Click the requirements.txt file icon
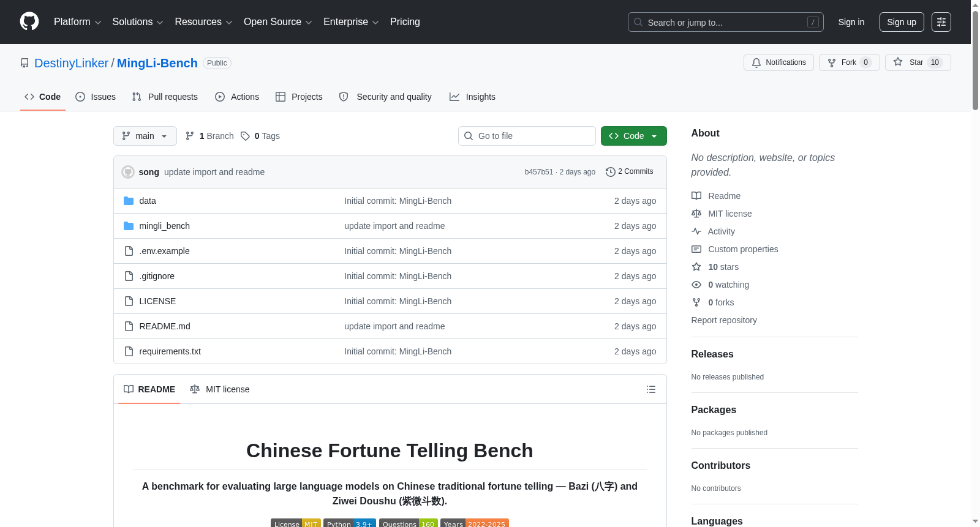This screenshot has height=527, width=980. 129,351
